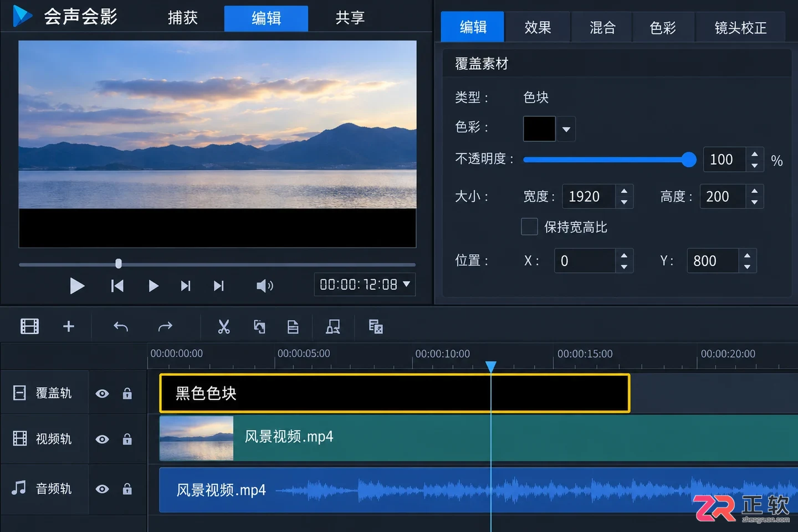798x532 pixels.
Task: Open the 混合 panel tab
Action: (602, 27)
